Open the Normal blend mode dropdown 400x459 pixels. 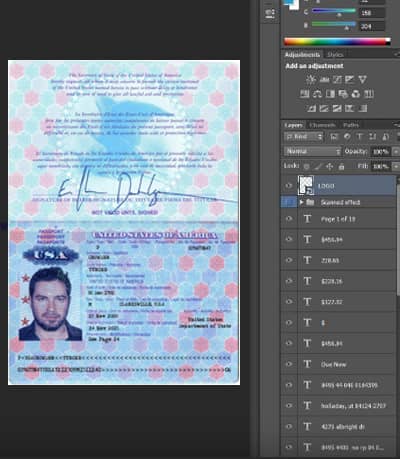click(313, 151)
